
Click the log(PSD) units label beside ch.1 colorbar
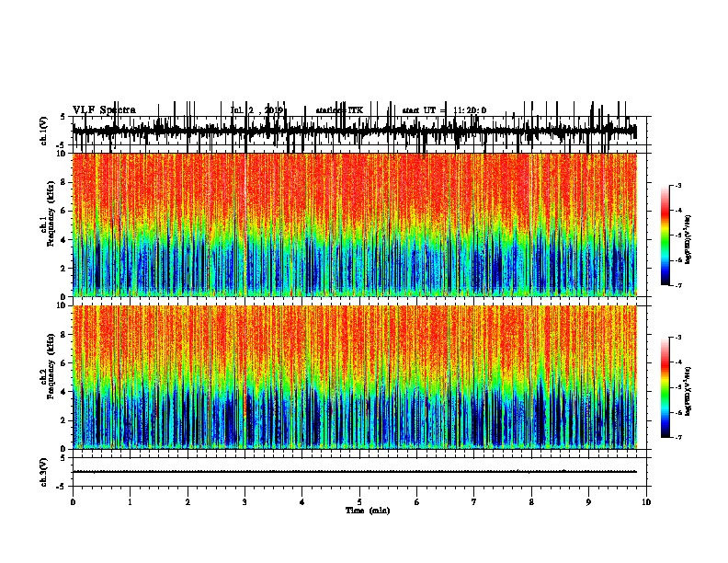point(688,240)
